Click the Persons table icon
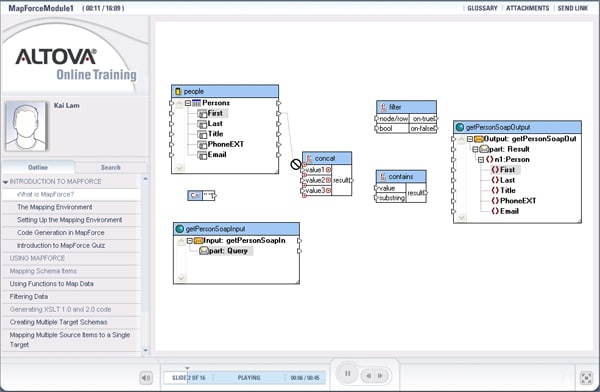Image resolution: width=600 pixels, height=392 pixels. click(x=196, y=103)
